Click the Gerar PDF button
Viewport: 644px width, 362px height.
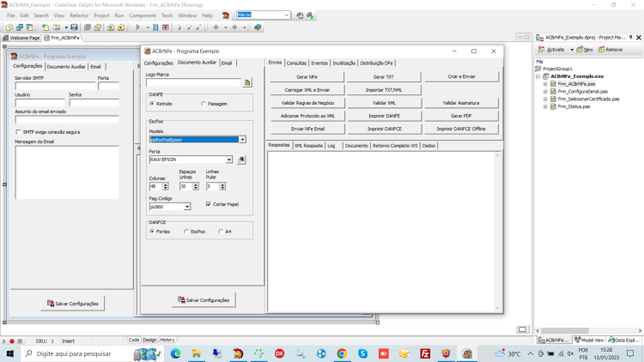pyautogui.click(x=461, y=116)
